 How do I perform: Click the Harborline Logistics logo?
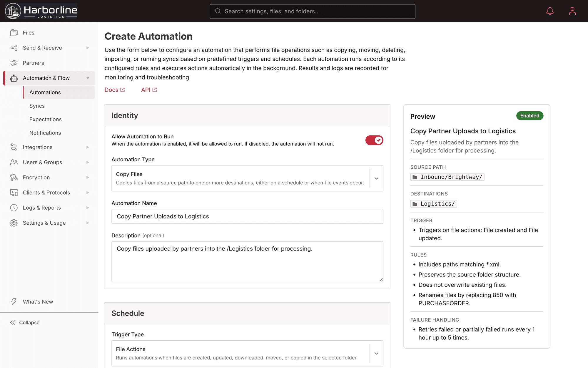[x=41, y=11]
